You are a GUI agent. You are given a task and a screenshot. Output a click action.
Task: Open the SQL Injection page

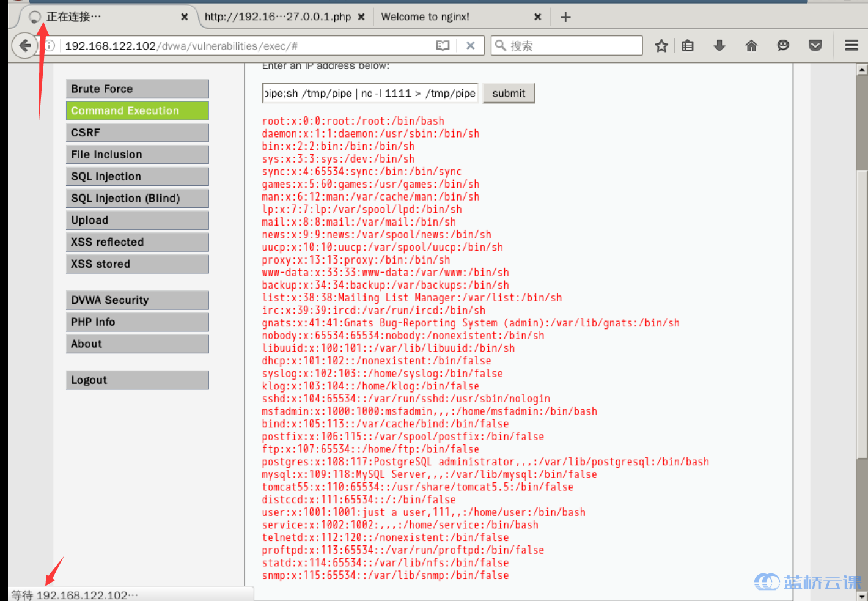point(138,177)
